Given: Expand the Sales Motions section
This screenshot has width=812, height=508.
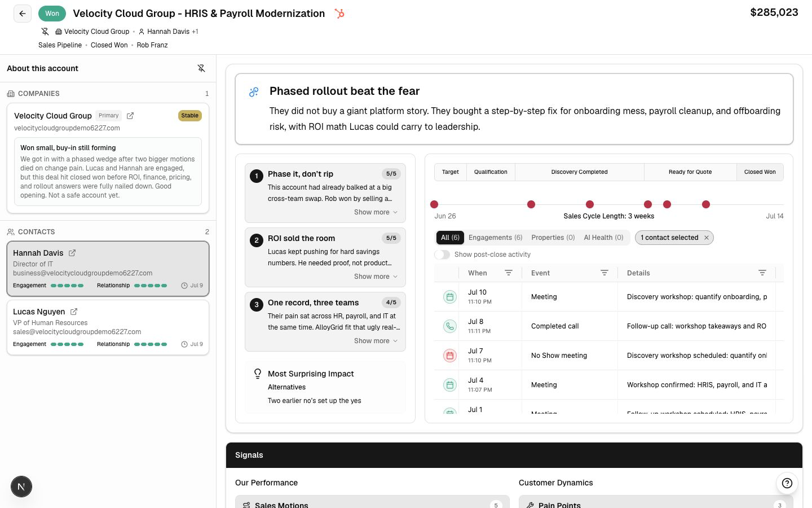Looking at the screenshot, I should pos(372,502).
